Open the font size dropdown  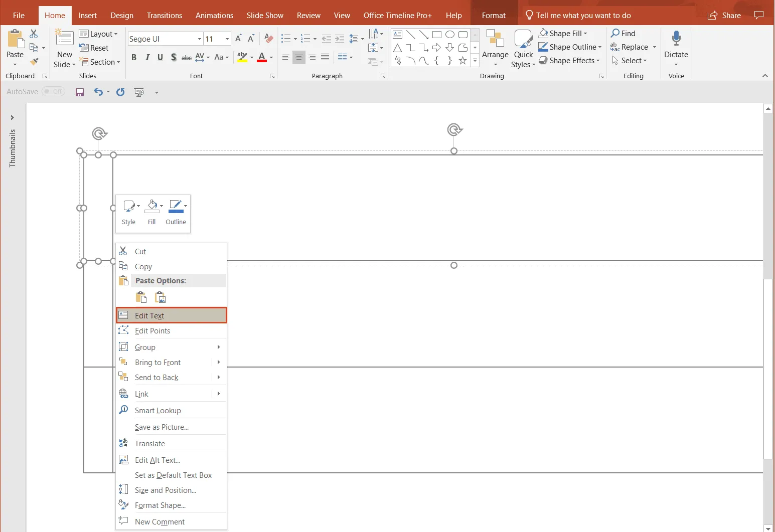[227, 39]
